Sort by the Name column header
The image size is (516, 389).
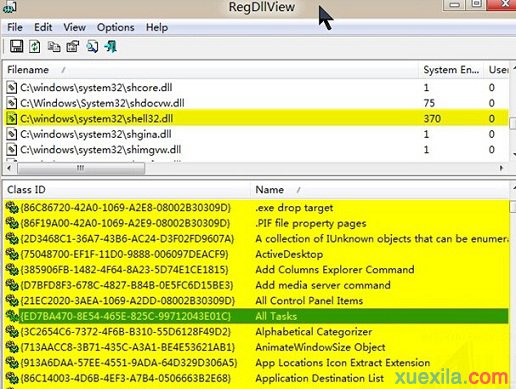[380, 190]
